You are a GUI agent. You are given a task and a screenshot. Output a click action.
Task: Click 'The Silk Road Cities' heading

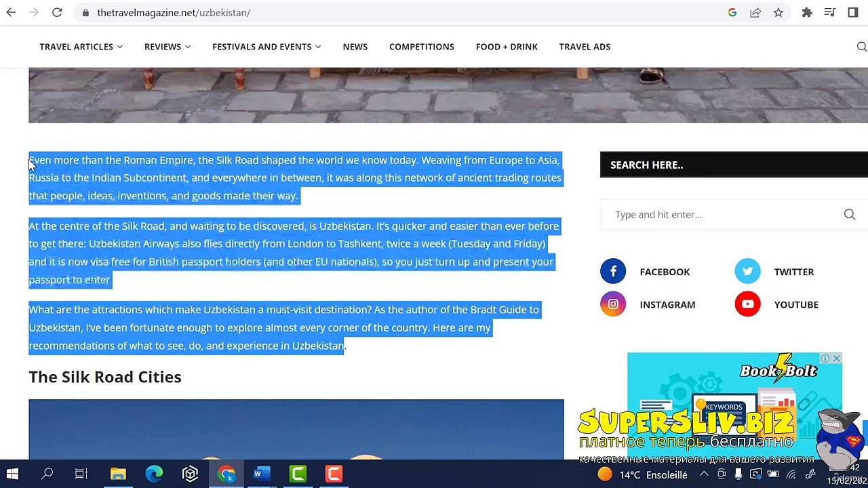point(105,377)
